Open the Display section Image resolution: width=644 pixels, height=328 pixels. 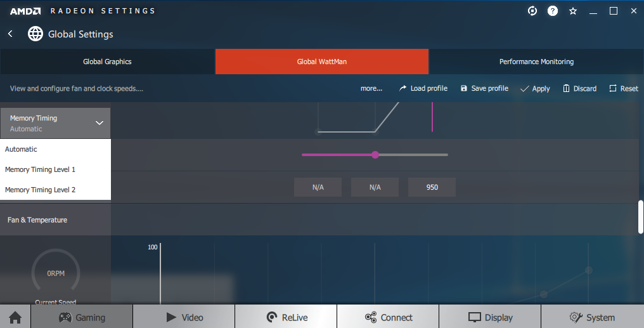490,317
